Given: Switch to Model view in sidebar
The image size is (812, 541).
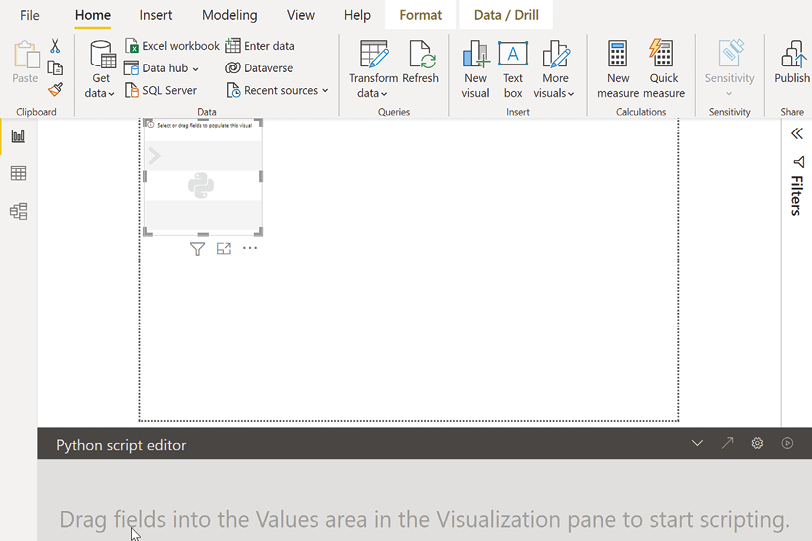Looking at the screenshot, I should (x=18, y=211).
